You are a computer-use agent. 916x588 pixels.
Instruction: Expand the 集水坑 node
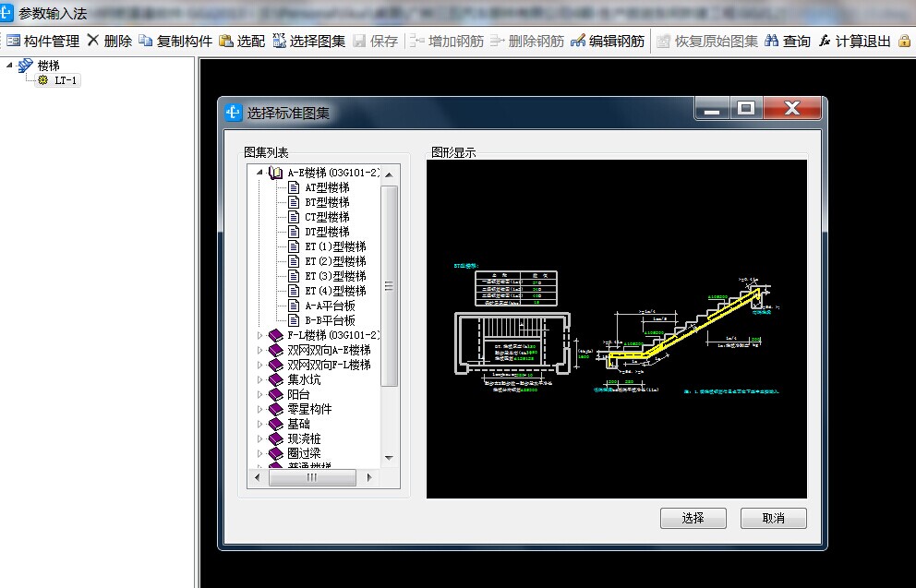260,379
